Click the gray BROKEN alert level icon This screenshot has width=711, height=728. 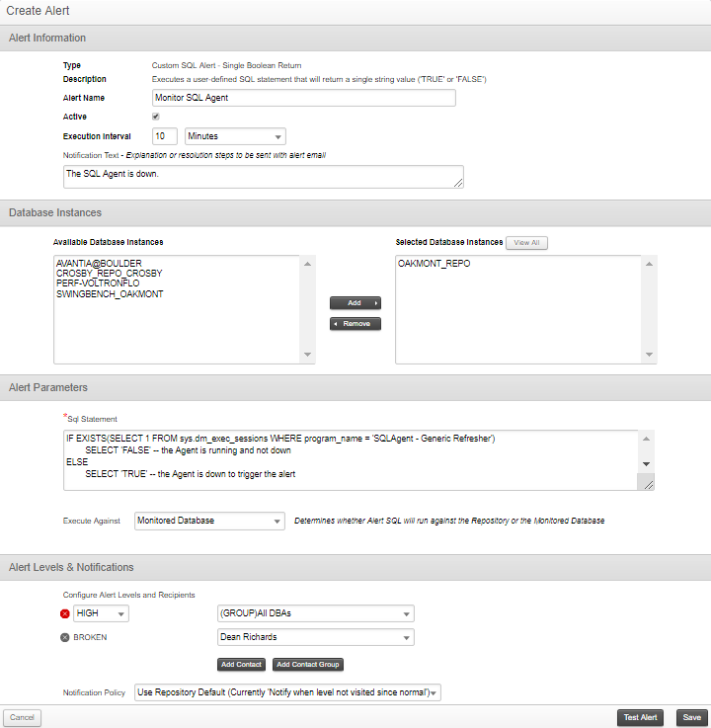[x=65, y=637]
